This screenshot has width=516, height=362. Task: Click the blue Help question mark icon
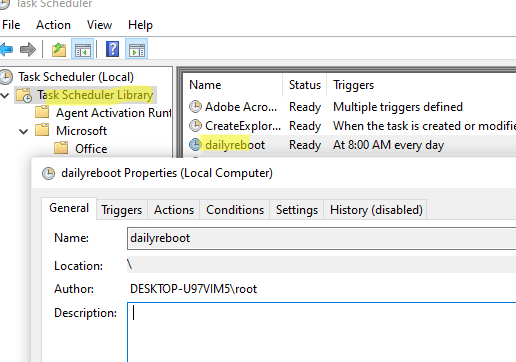(x=112, y=49)
